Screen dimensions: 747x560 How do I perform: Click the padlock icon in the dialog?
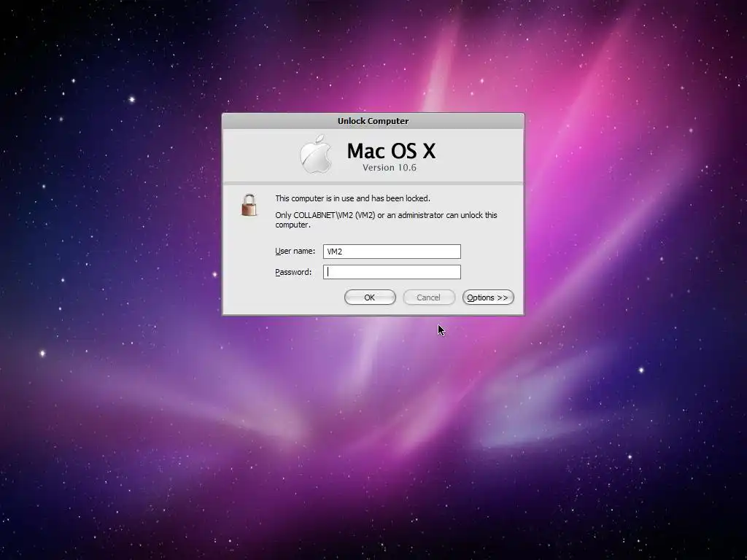coord(249,205)
